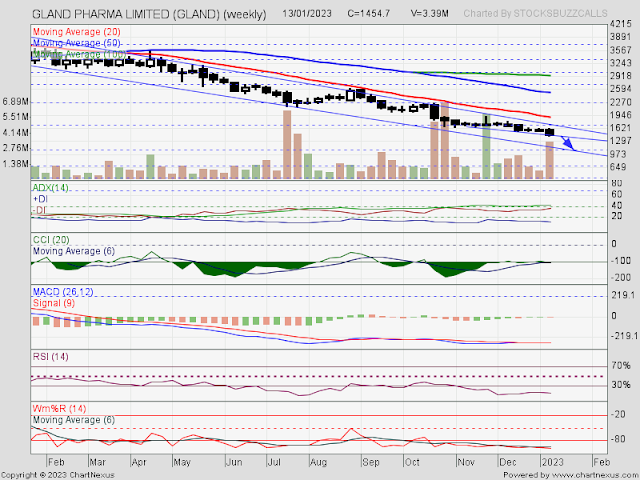Select the date 13/01/2023 in the header

(x=307, y=13)
